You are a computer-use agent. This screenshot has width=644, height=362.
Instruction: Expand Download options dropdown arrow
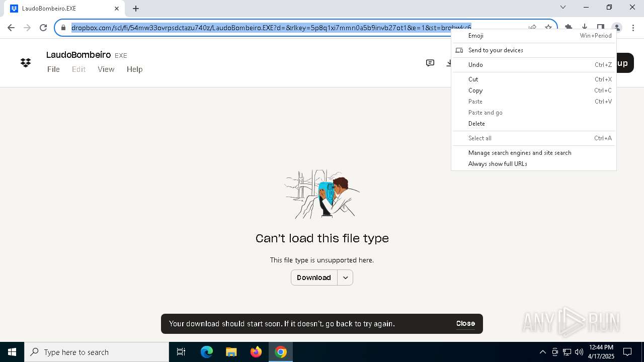click(x=345, y=278)
